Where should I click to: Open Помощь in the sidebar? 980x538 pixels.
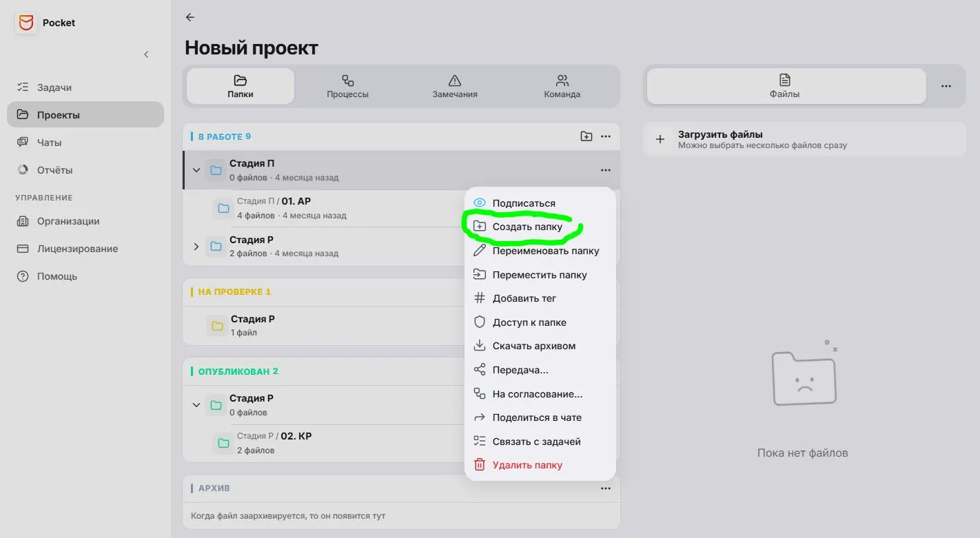(85, 276)
